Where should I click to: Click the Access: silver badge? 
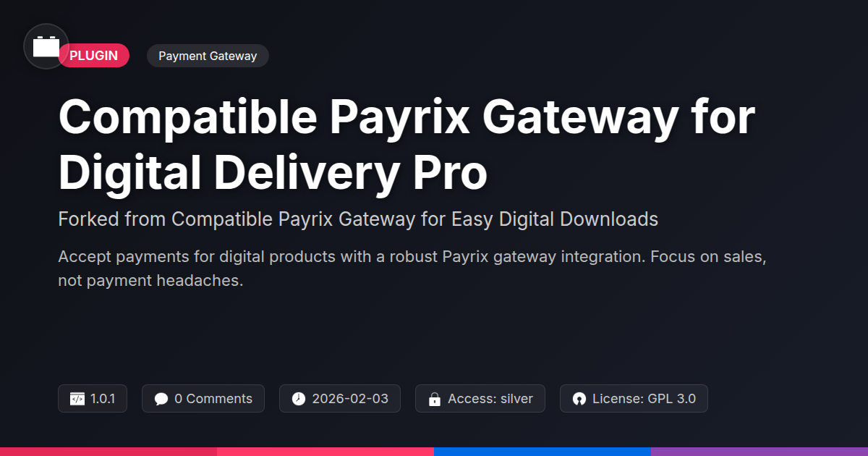(480, 399)
